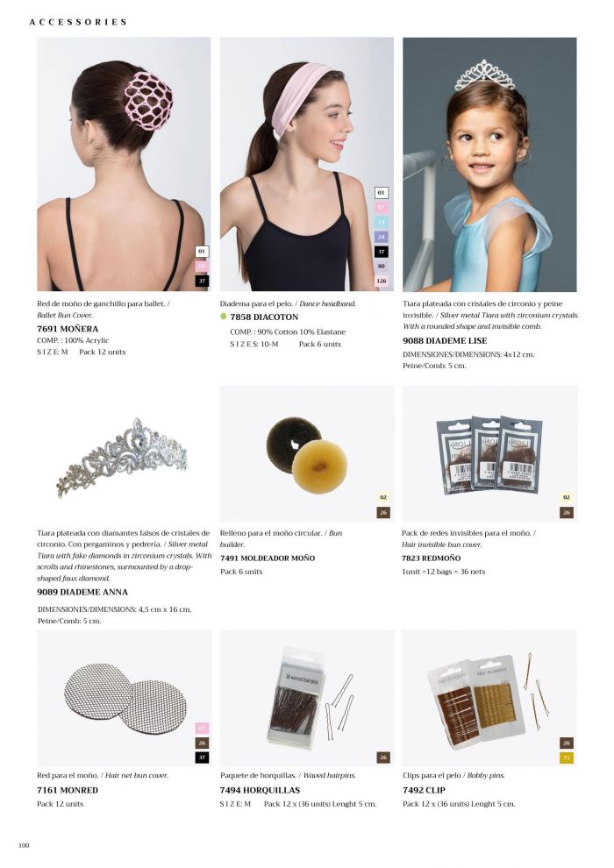This screenshot has height=868, width=614.
Task: Click the ACCESSORIES section heading
Action: 78,22
